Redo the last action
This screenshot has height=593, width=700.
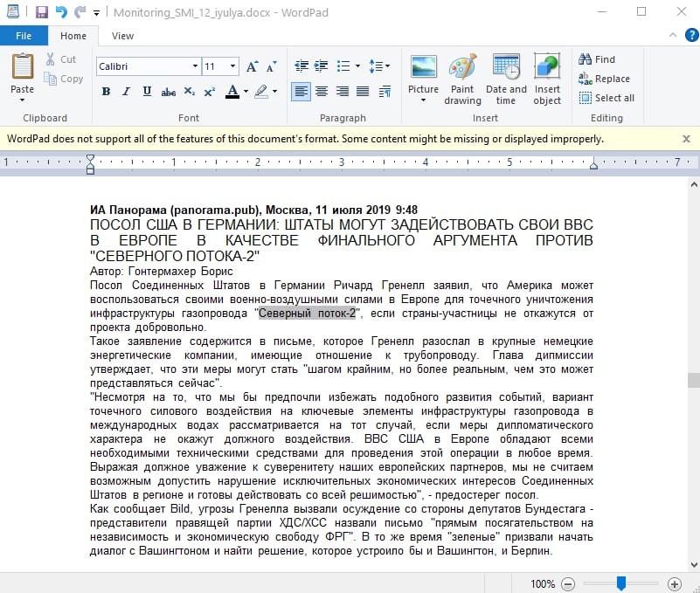tap(80, 12)
